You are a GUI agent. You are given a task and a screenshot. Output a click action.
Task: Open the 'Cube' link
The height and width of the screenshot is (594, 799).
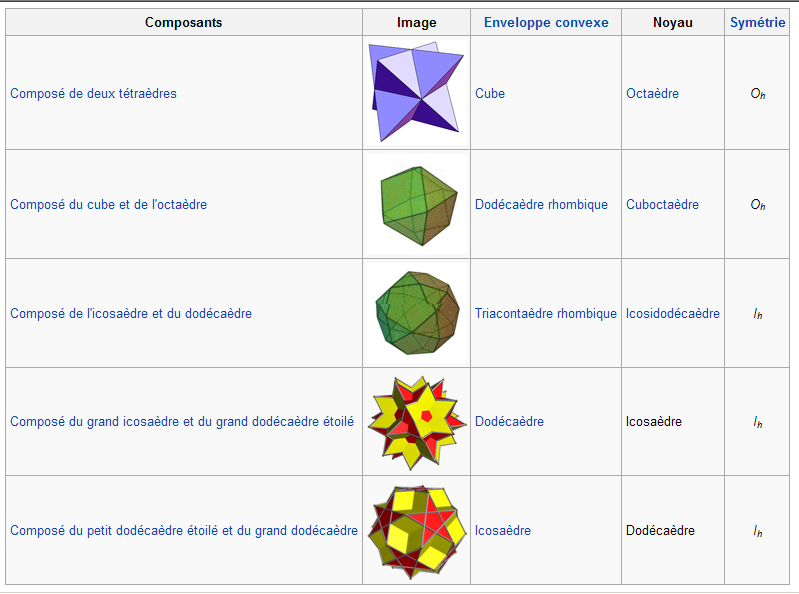click(x=490, y=93)
